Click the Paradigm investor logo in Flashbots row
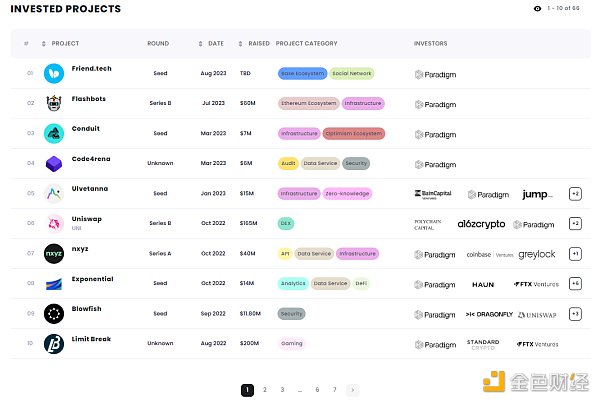The height and width of the screenshot is (403, 600). coord(435,104)
